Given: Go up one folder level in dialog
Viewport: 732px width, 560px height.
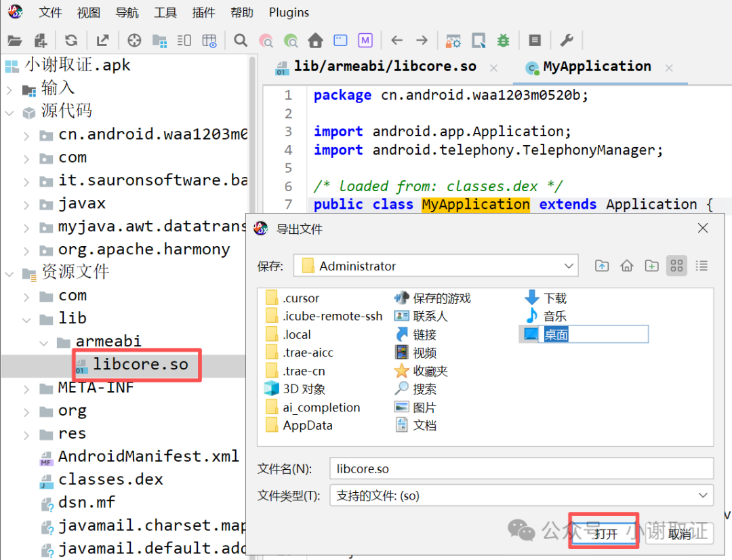Looking at the screenshot, I should tap(602, 266).
